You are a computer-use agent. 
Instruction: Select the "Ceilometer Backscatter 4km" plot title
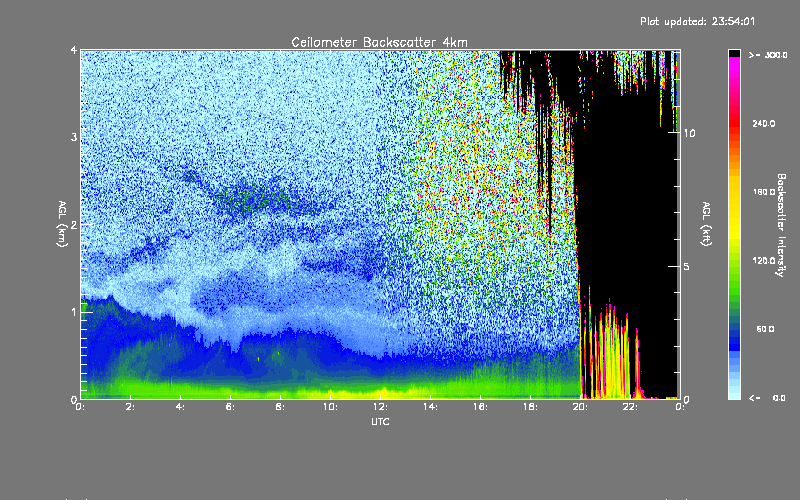click(x=379, y=42)
